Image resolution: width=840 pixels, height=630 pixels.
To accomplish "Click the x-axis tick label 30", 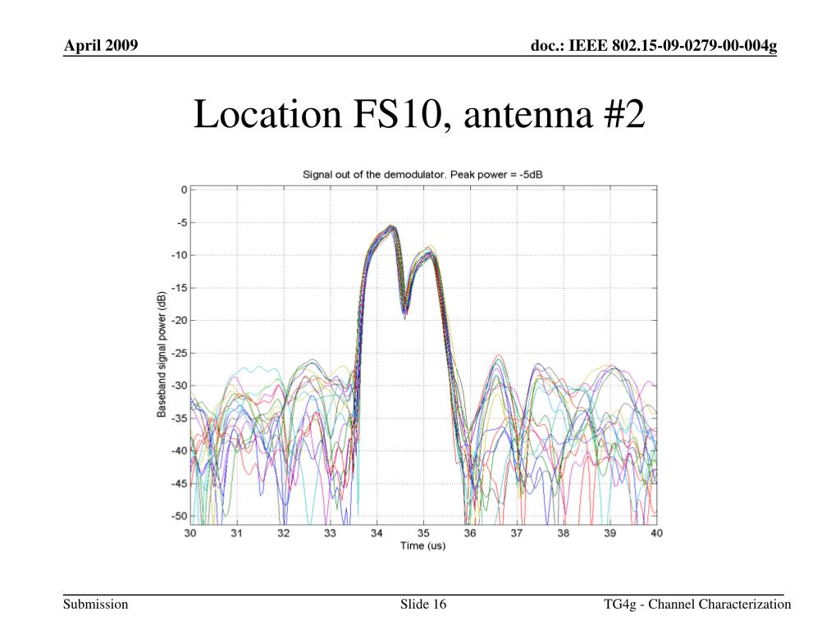I will click(190, 533).
